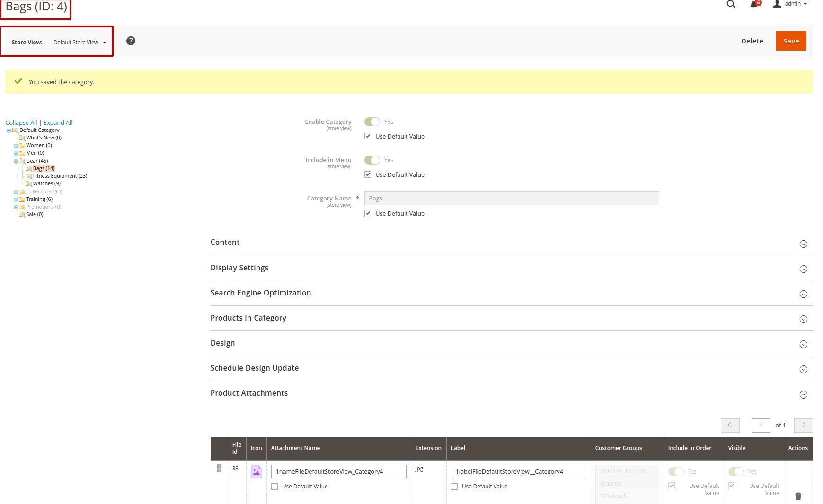This screenshot has width=823, height=504.
Task: Delete attachment with the trash icon
Action: click(x=798, y=496)
